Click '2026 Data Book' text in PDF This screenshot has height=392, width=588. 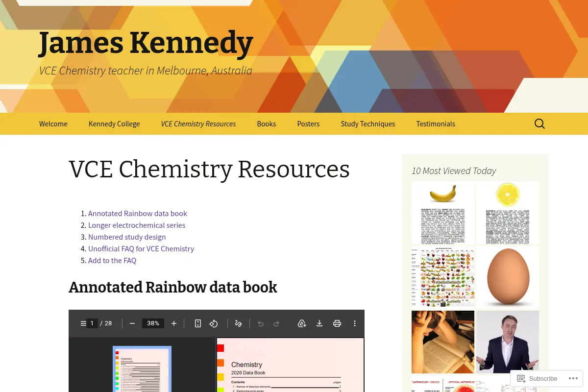point(248,373)
